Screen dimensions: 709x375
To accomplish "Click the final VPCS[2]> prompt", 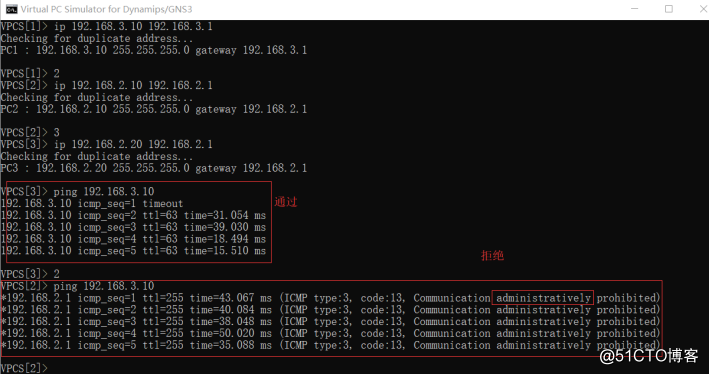I will click(x=24, y=369).
